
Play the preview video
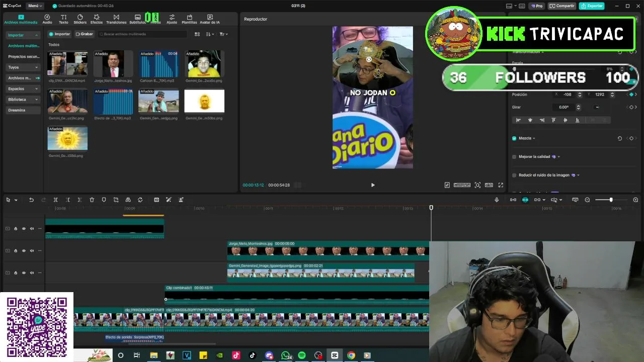(373, 185)
